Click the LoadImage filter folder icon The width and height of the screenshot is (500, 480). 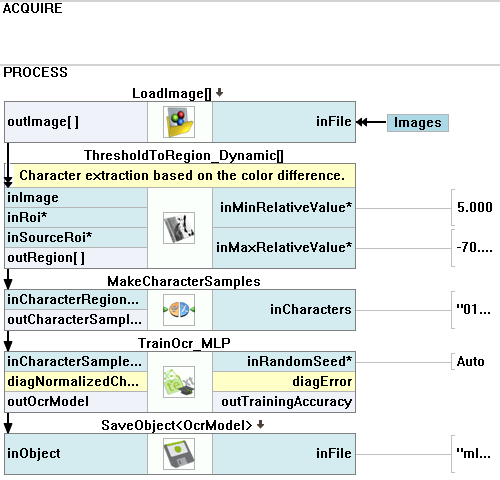[x=179, y=122]
